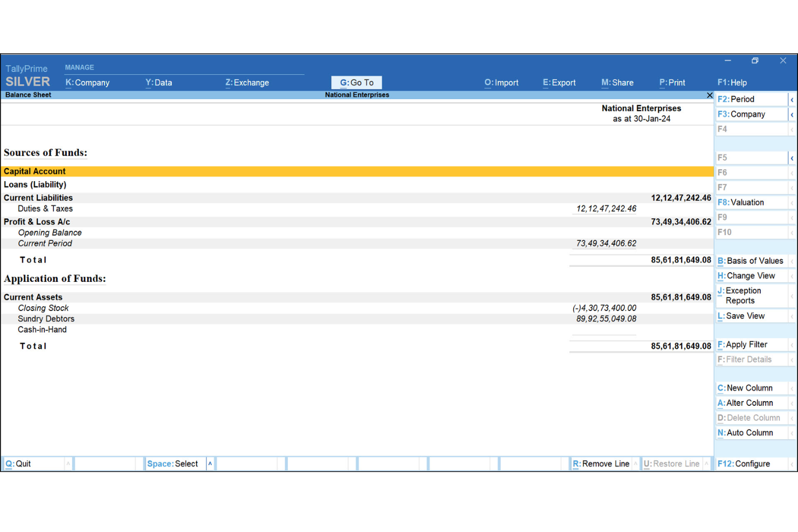
Task: Open the Y: Data menu
Action: pos(159,82)
